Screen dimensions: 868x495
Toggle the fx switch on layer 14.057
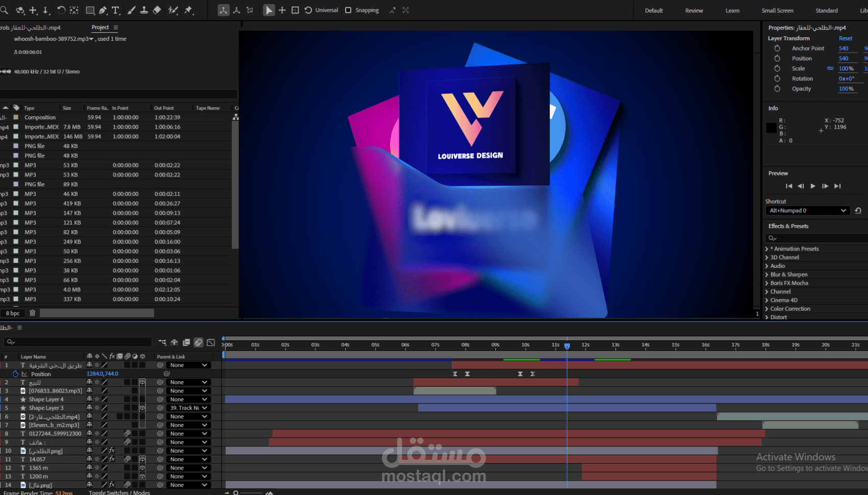[112, 459]
